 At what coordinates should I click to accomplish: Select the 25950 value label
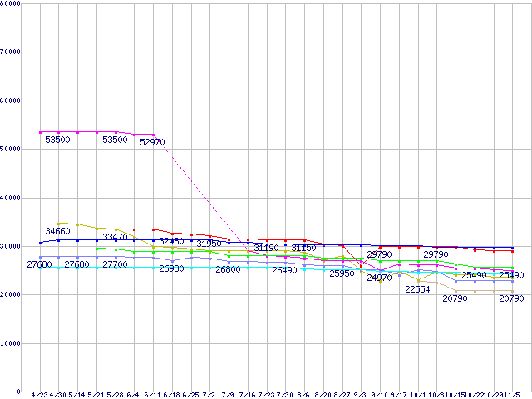pyautogui.click(x=342, y=273)
